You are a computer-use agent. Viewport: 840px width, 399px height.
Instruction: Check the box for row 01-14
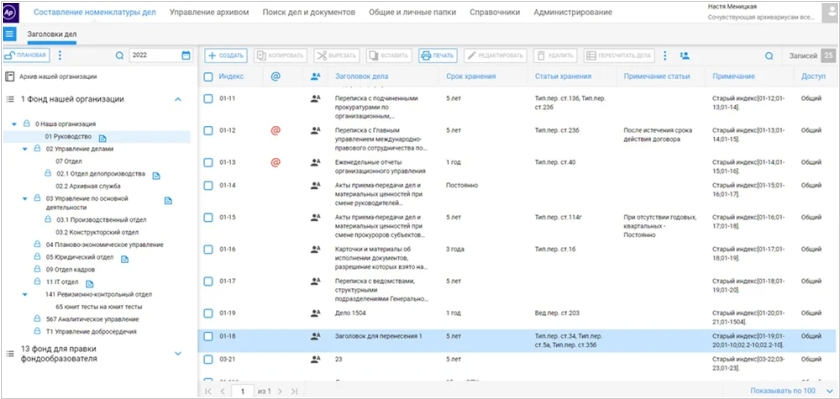(208, 186)
